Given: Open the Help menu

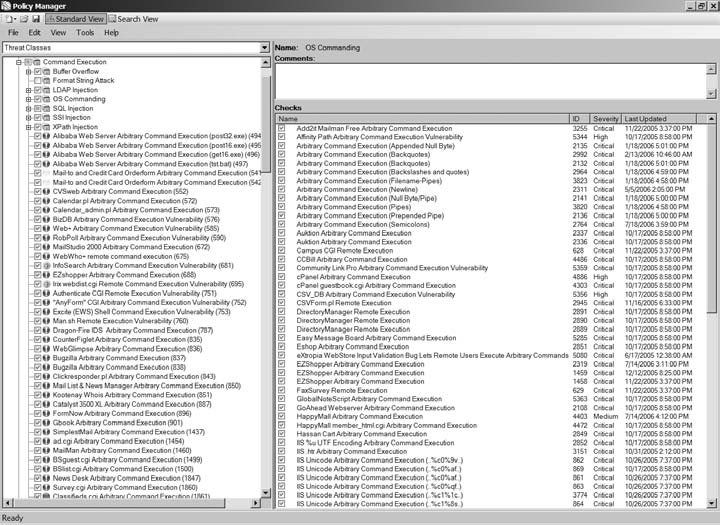Looking at the screenshot, I should tap(111, 33).
